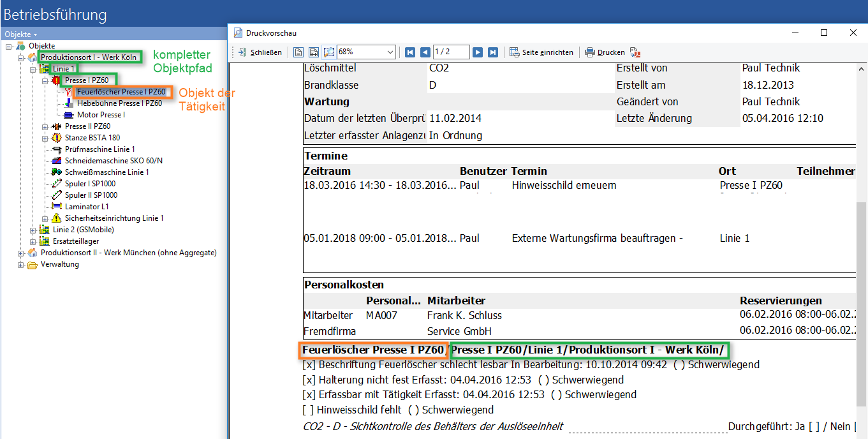
Task: Switch preview to single page view icon
Action: (x=298, y=52)
